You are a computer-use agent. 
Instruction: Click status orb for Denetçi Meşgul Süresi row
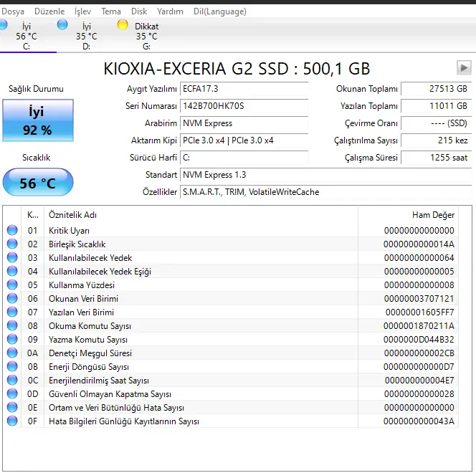coord(12,353)
